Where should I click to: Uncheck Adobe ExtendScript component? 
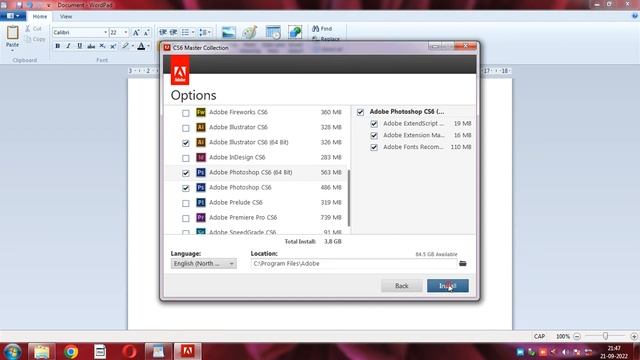click(x=374, y=124)
